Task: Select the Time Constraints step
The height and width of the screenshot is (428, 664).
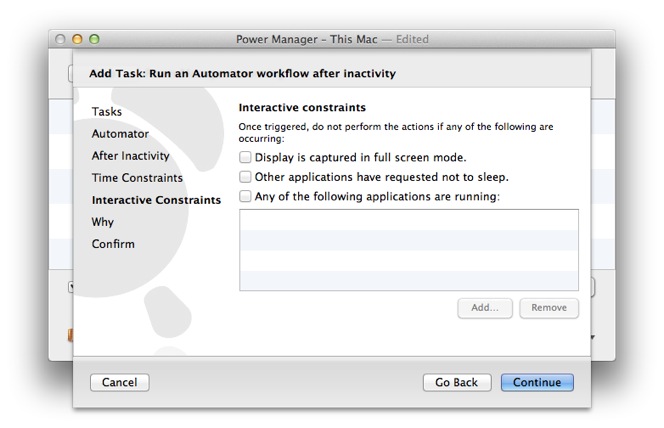Action: [137, 178]
